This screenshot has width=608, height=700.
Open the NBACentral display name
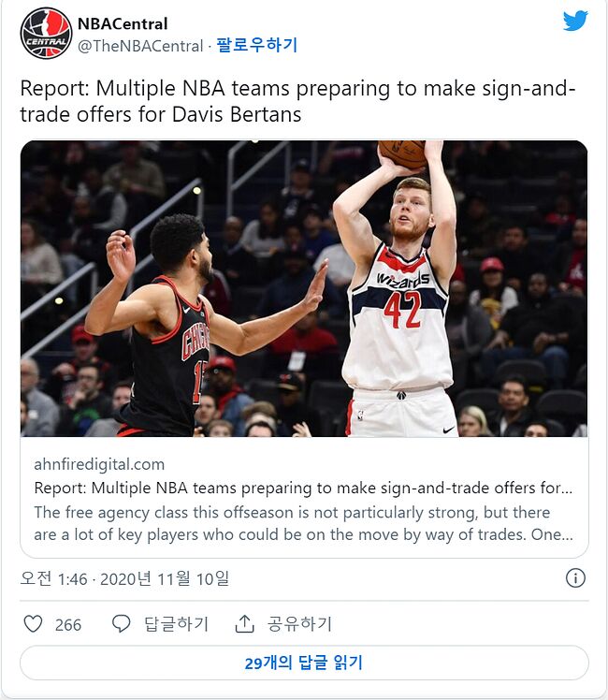pyautogui.click(x=123, y=23)
